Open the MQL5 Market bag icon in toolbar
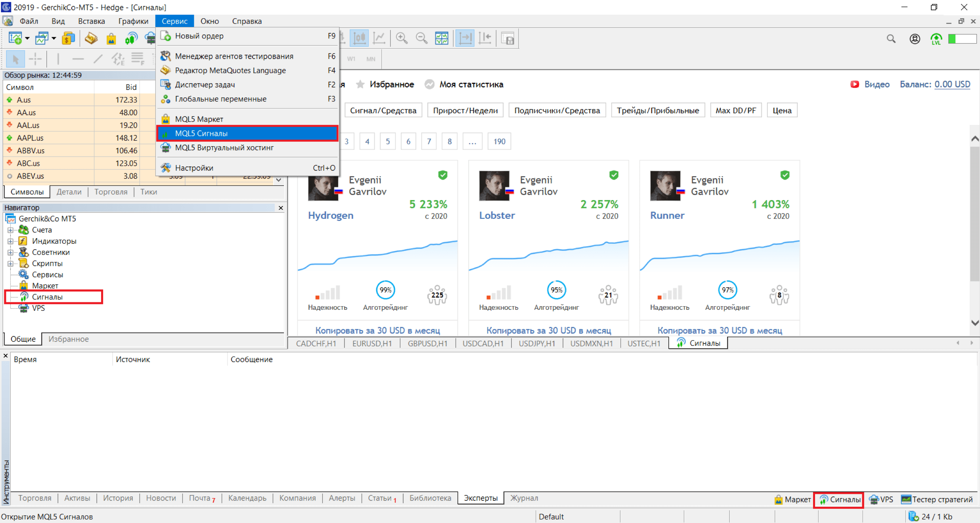 click(111, 38)
